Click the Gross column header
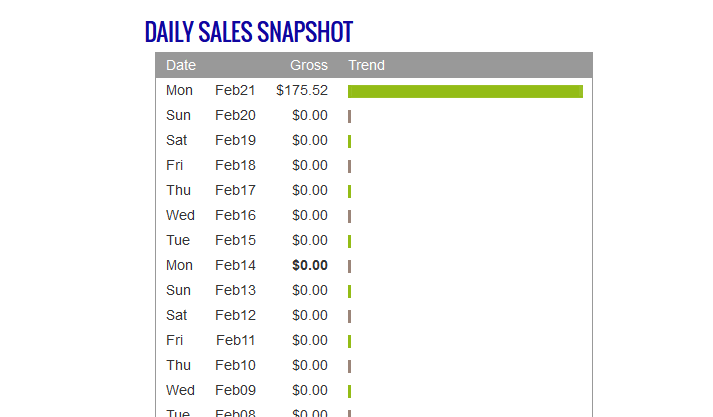Viewport: 713px width, 417px height. tap(309, 65)
